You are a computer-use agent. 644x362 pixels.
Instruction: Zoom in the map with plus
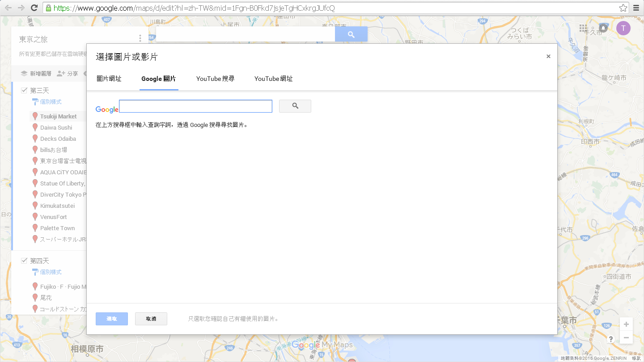(x=626, y=324)
